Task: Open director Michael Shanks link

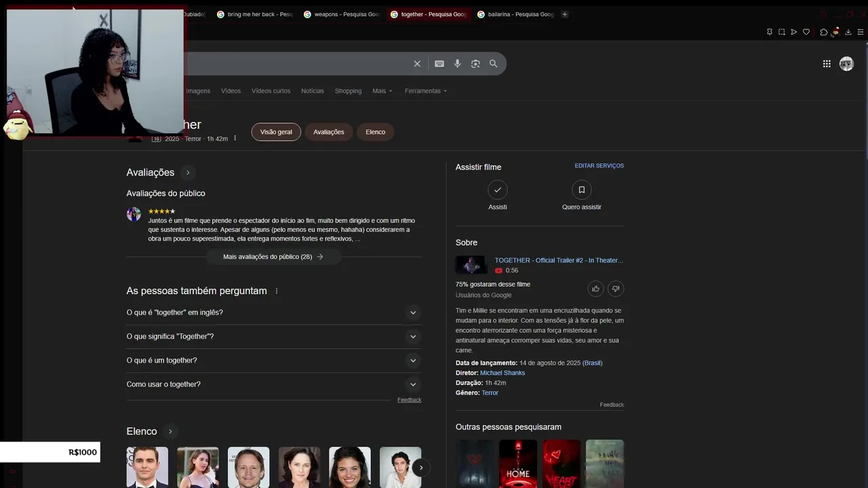Action: pos(502,373)
